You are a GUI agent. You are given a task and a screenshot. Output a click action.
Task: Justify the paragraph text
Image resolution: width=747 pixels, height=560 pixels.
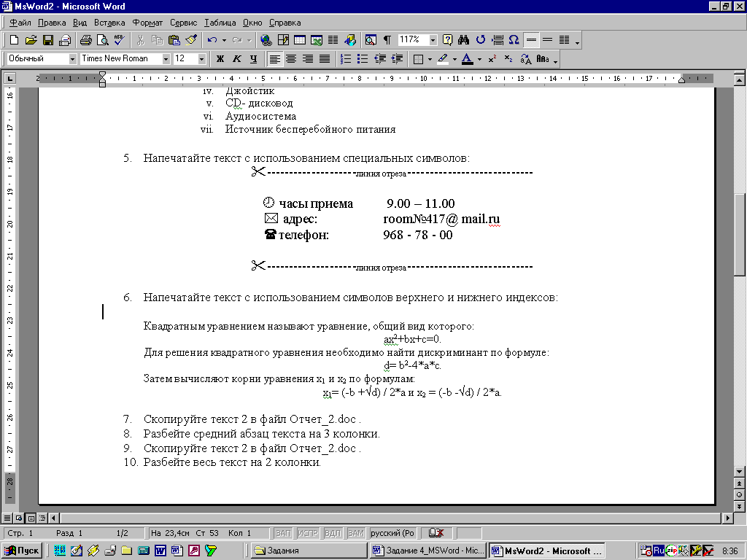pyautogui.click(x=325, y=59)
